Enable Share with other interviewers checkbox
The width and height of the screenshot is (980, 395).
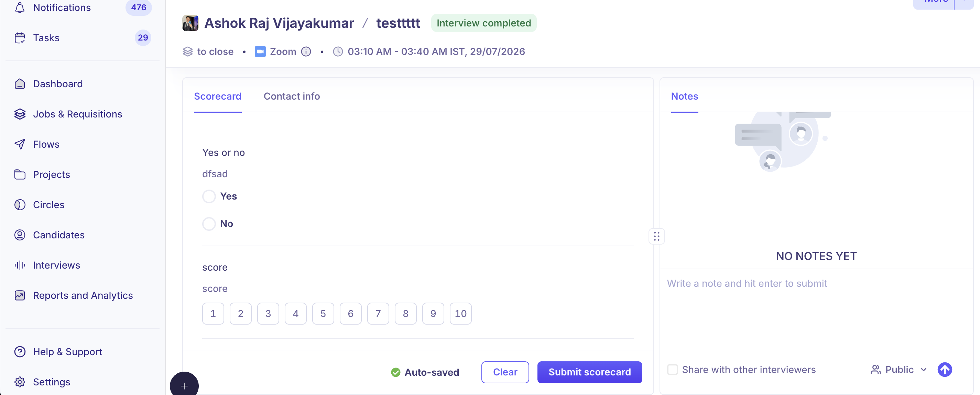point(672,370)
